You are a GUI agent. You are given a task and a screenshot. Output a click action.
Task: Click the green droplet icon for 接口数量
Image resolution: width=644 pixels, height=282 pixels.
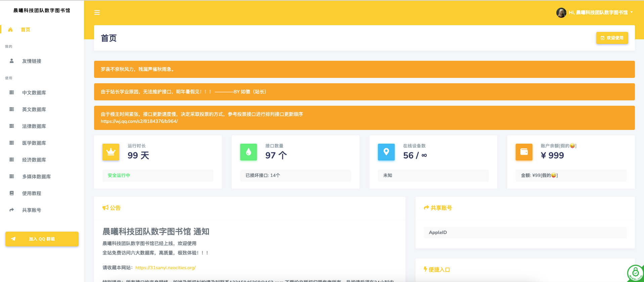coord(249,152)
